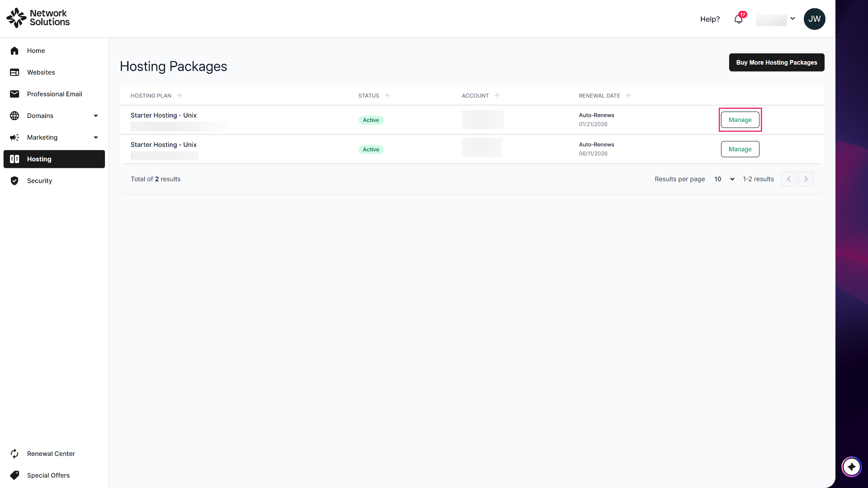Open the Security sidebar item
This screenshot has width=868, height=488.
click(x=39, y=181)
